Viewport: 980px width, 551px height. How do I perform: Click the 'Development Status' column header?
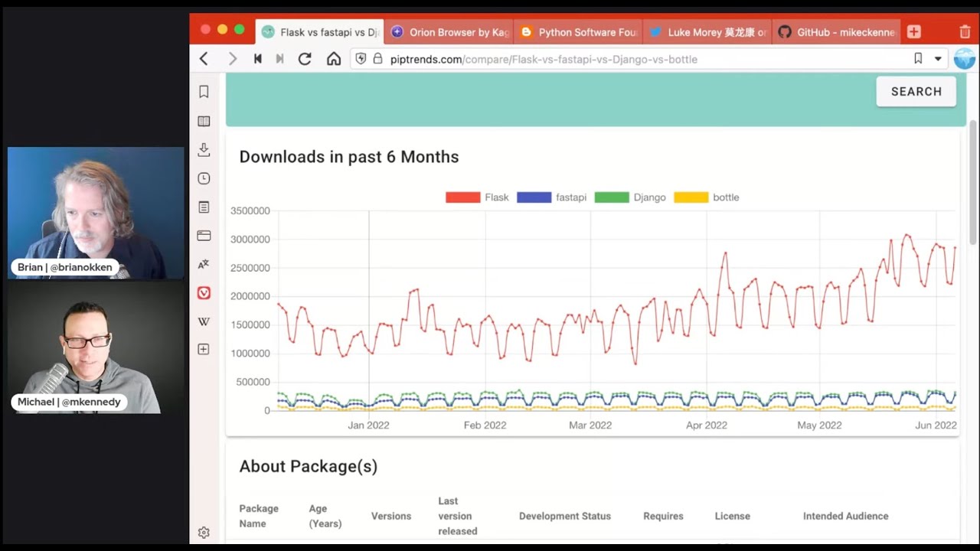(565, 516)
